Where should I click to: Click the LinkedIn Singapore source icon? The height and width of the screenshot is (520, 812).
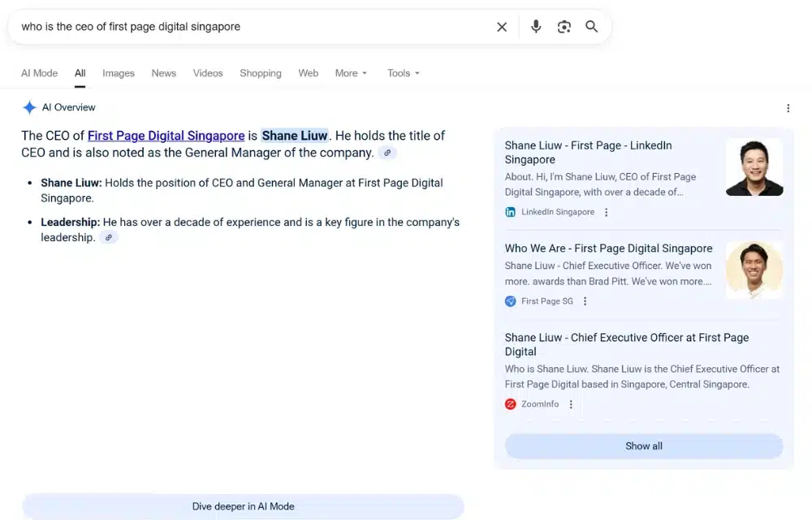(x=510, y=212)
